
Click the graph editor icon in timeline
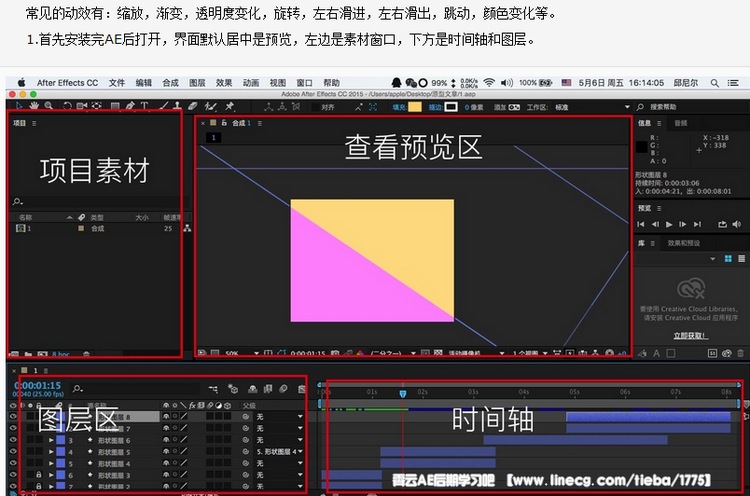point(301,389)
